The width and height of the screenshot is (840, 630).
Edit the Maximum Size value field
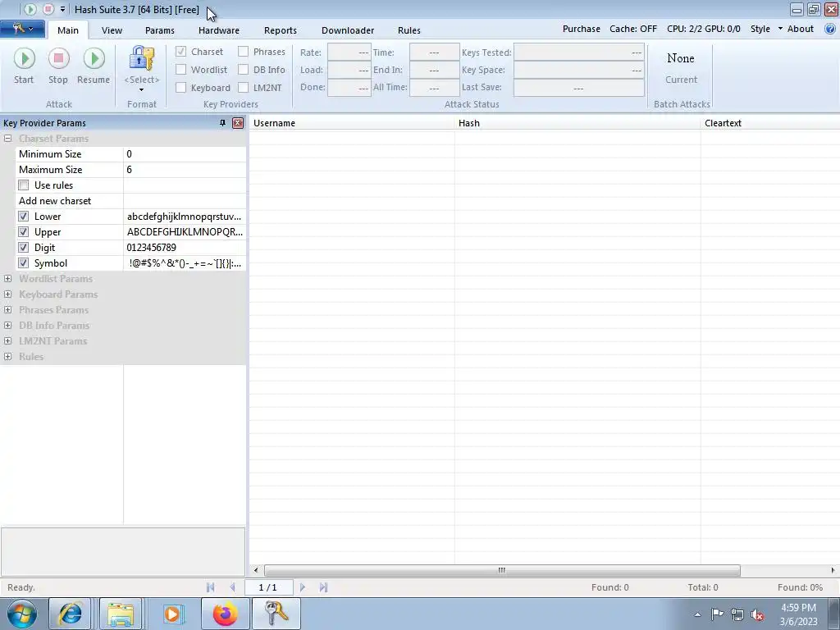tap(185, 170)
